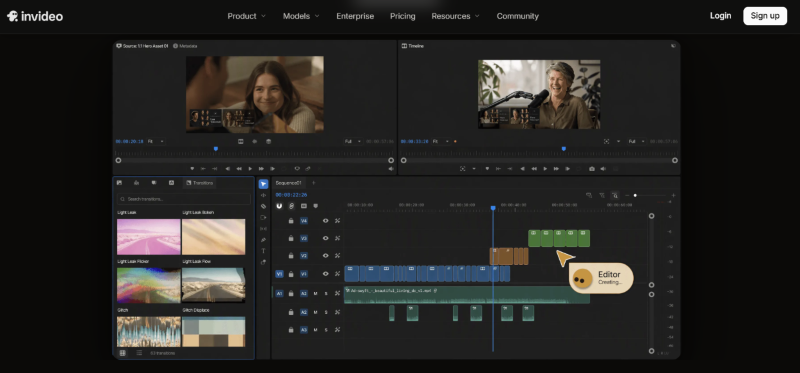Click Timeline monitor scrub playhead

[x=563, y=148]
